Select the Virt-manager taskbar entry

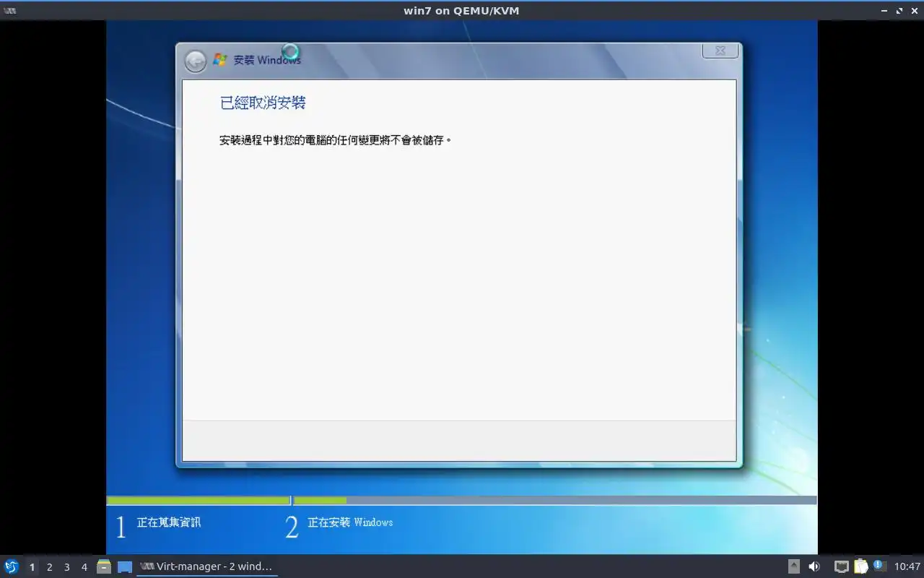coord(207,566)
